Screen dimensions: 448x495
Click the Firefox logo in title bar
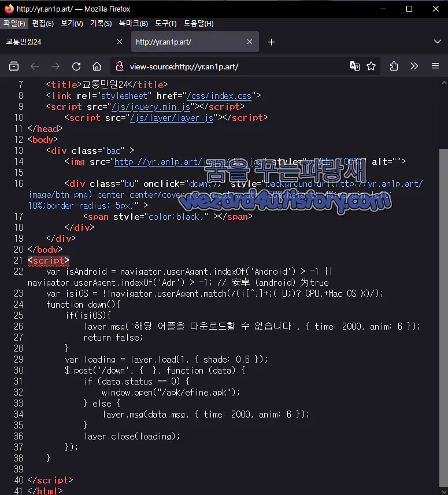click(x=9, y=9)
